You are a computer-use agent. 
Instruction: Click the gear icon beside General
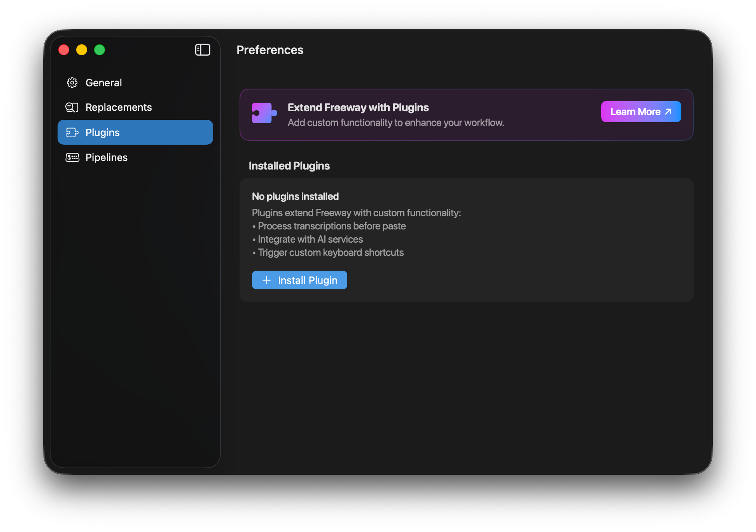72,82
